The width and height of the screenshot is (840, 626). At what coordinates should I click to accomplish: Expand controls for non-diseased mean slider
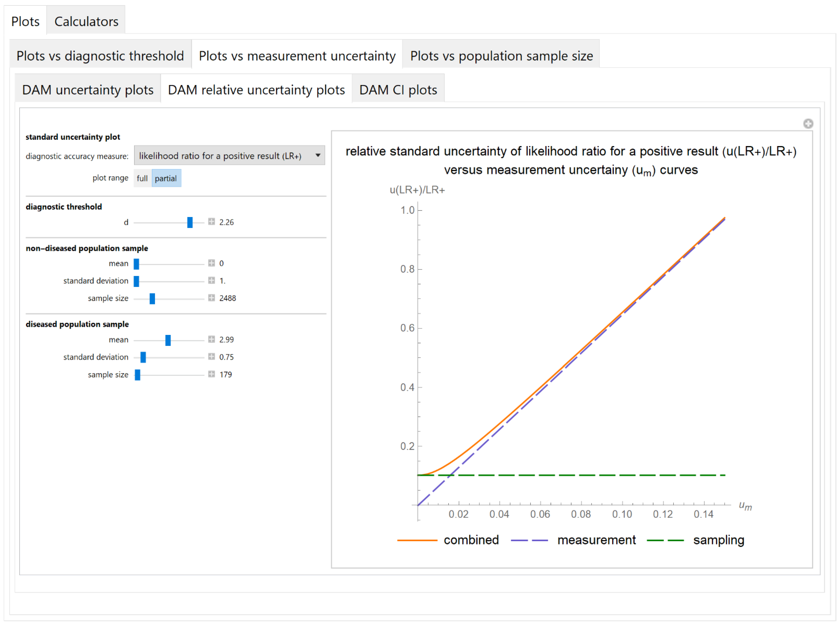pyautogui.click(x=211, y=263)
